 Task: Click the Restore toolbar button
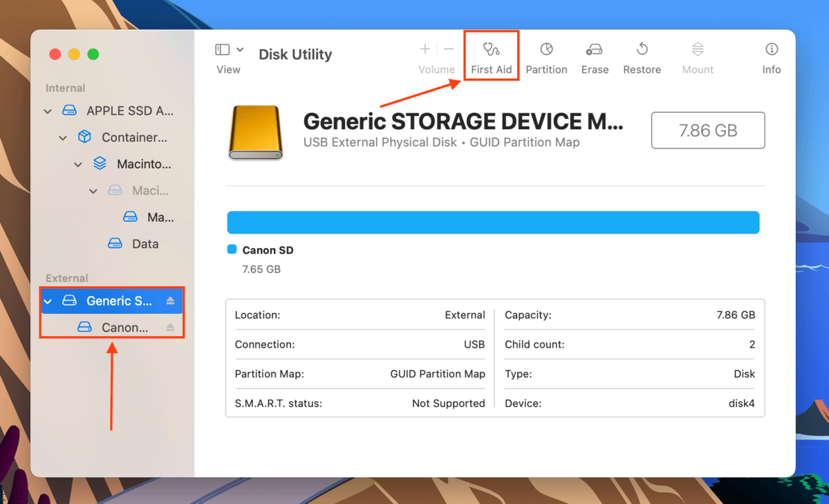pyautogui.click(x=642, y=58)
